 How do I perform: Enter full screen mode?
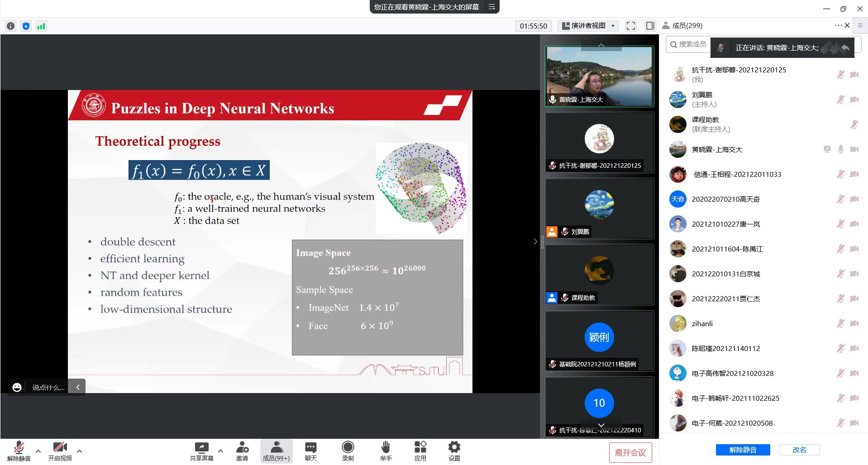pyautogui.click(x=630, y=26)
